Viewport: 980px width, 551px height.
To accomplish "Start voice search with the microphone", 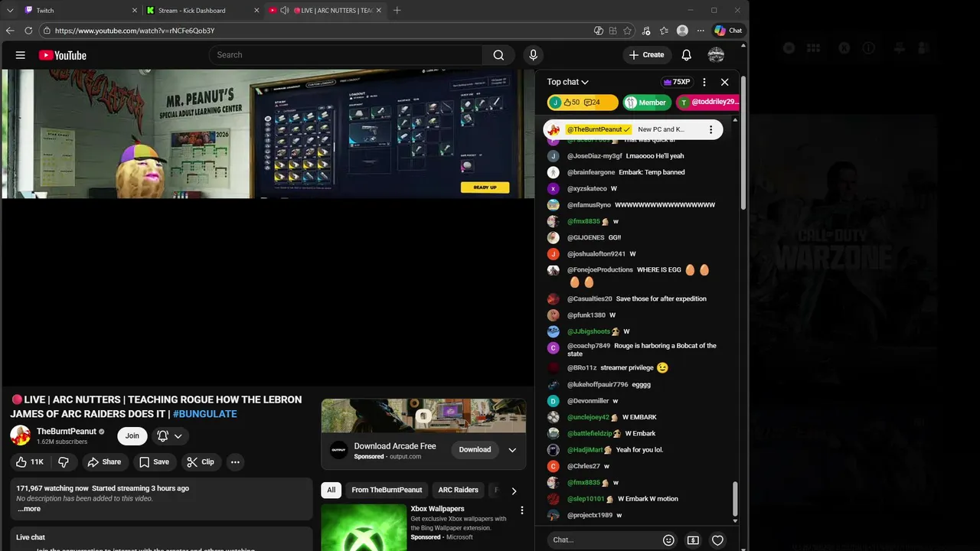I will click(534, 55).
